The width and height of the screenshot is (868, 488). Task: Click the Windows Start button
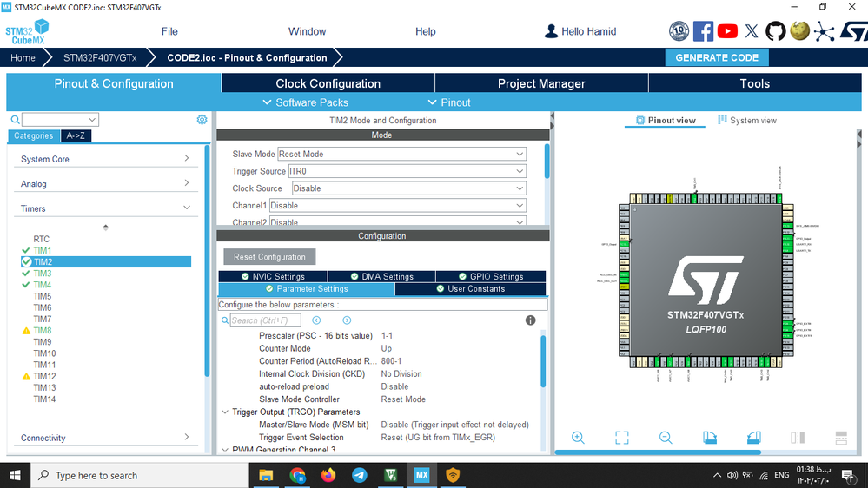coord(15,475)
